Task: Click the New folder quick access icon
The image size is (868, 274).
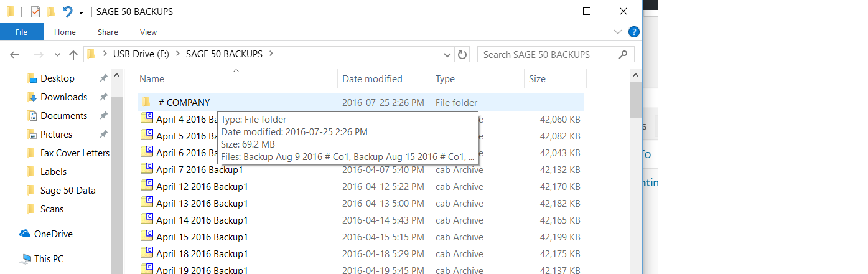Action: pos(51,11)
